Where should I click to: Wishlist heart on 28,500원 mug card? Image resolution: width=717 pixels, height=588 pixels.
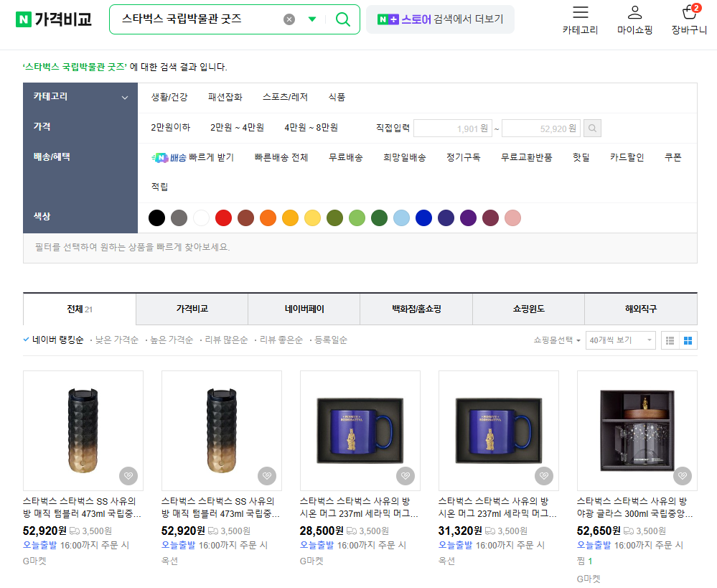(x=406, y=476)
